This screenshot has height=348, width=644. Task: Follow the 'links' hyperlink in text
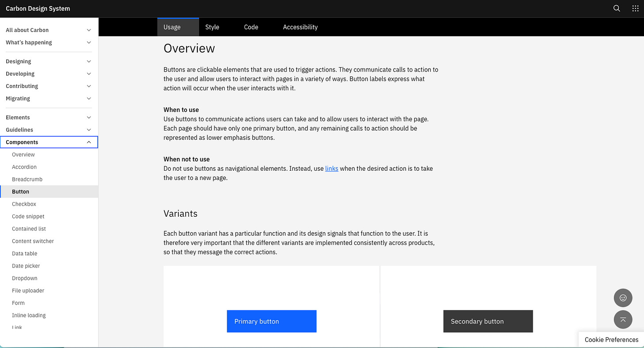point(332,168)
